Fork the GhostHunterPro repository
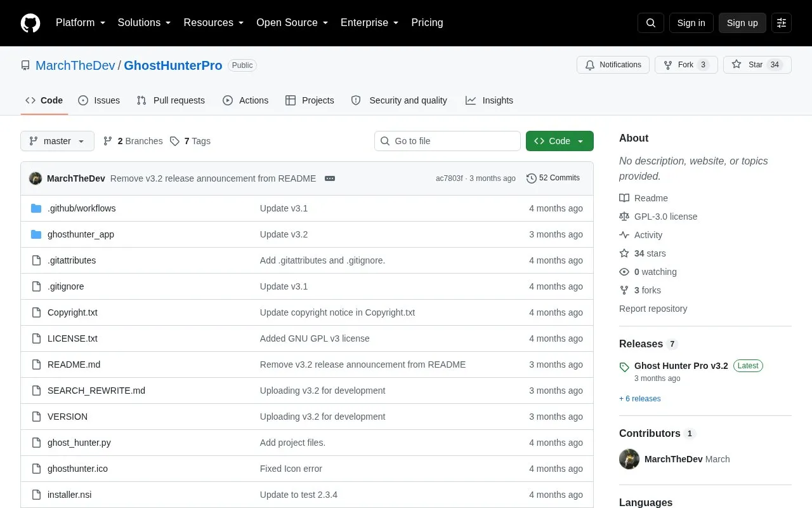 (x=686, y=65)
